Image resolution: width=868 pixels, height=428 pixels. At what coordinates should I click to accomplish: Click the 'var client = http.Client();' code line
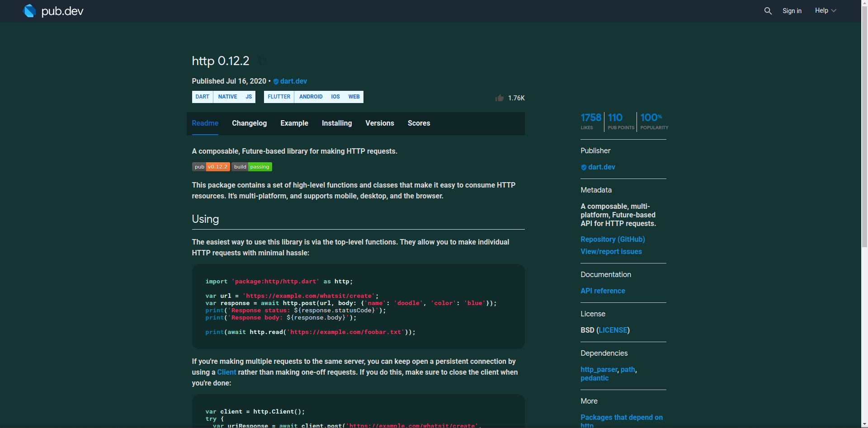pos(255,412)
